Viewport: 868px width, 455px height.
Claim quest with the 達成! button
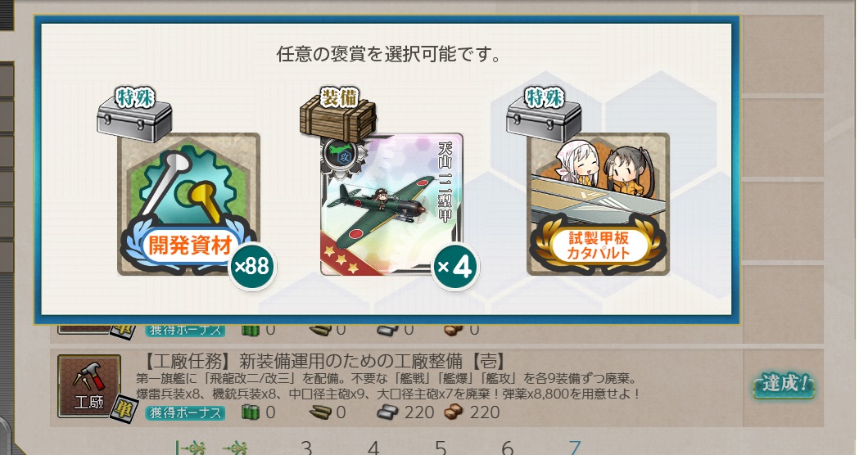pyautogui.click(x=784, y=384)
